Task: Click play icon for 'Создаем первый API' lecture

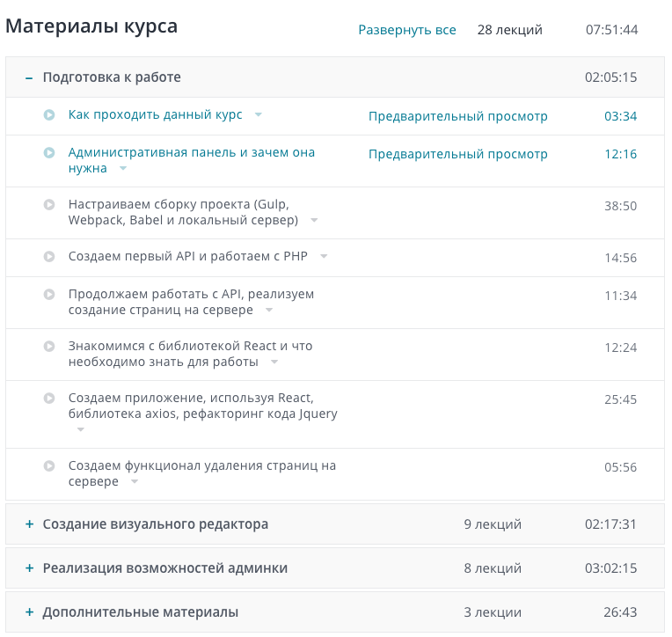Action: click(50, 256)
